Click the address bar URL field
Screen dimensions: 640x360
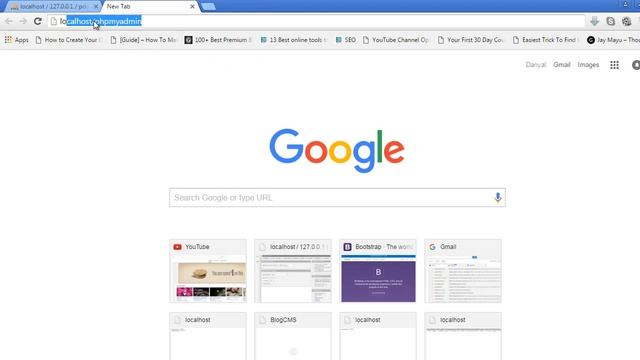coord(316,21)
